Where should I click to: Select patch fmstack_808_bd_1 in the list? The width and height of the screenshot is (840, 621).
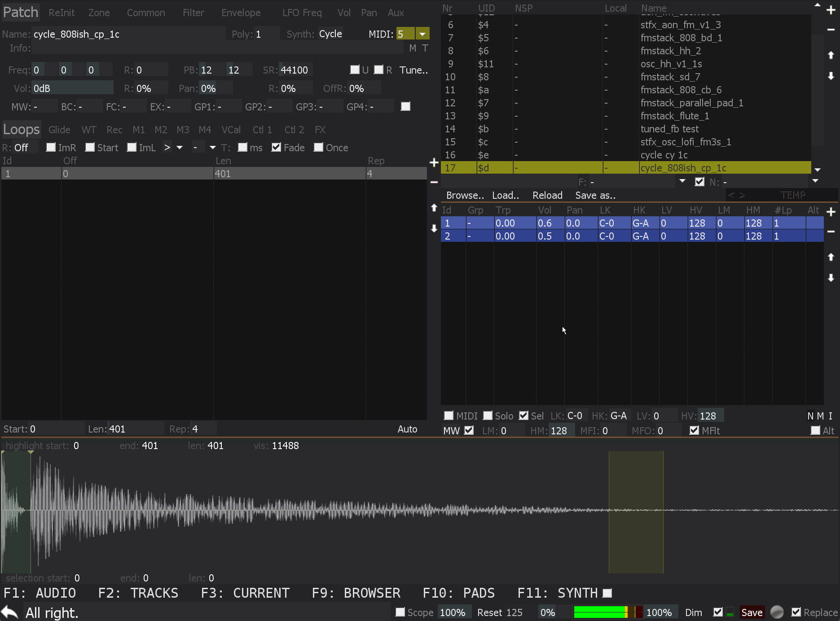point(681,38)
